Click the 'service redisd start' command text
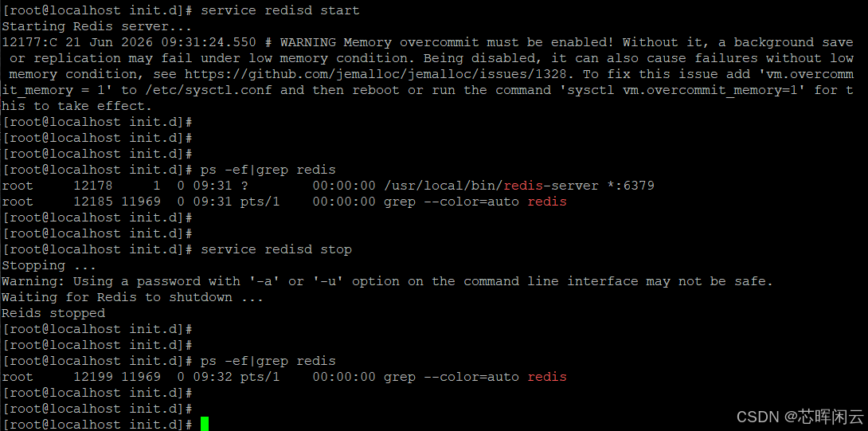868x431 pixels. click(x=280, y=10)
